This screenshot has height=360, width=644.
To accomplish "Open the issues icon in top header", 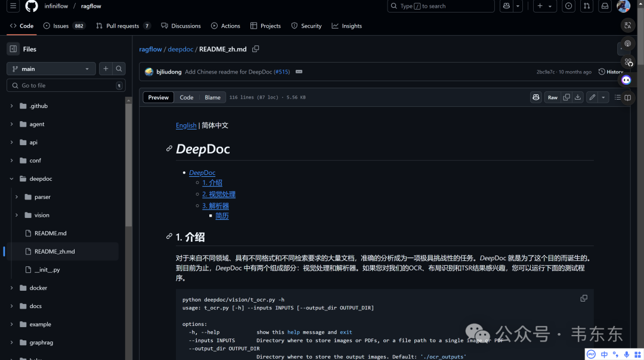I will (568, 6).
